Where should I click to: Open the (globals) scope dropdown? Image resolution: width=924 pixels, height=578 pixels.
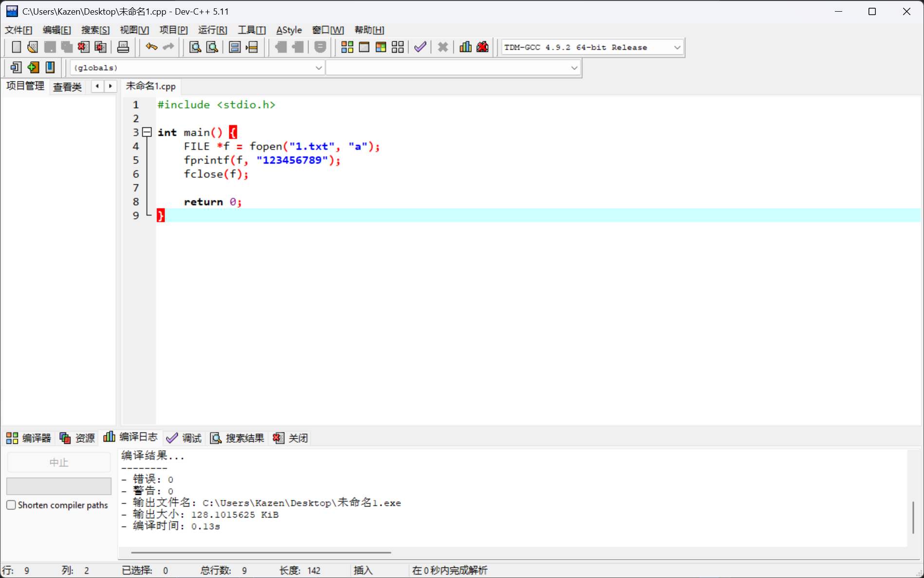click(x=318, y=68)
